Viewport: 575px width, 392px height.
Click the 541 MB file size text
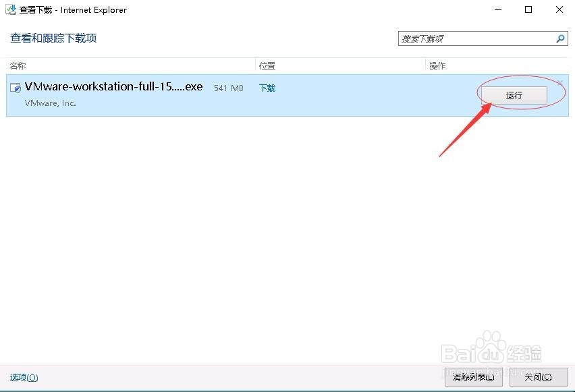[228, 88]
